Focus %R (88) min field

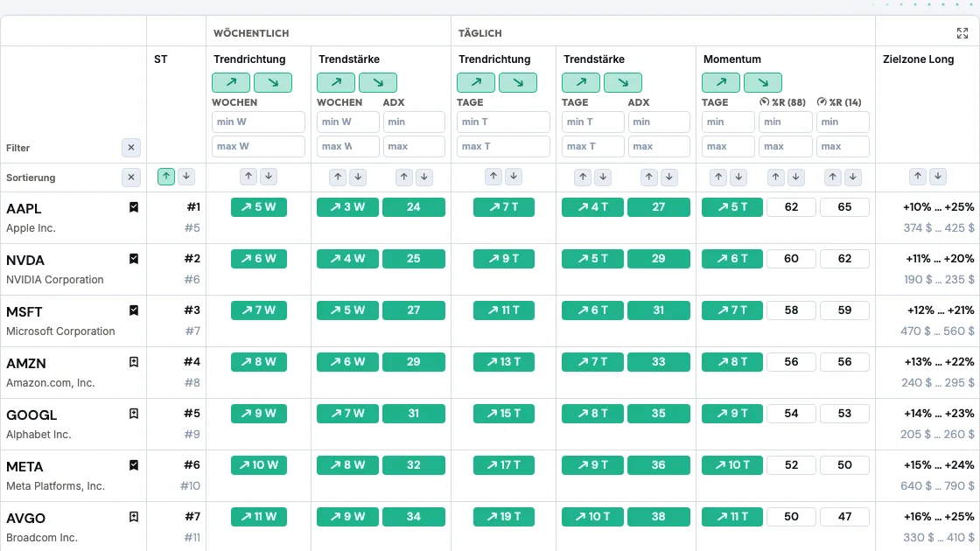click(x=786, y=122)
